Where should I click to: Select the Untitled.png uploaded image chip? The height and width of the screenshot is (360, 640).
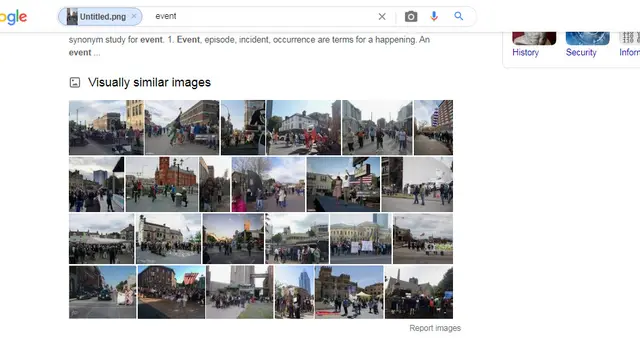pos(100,17)
